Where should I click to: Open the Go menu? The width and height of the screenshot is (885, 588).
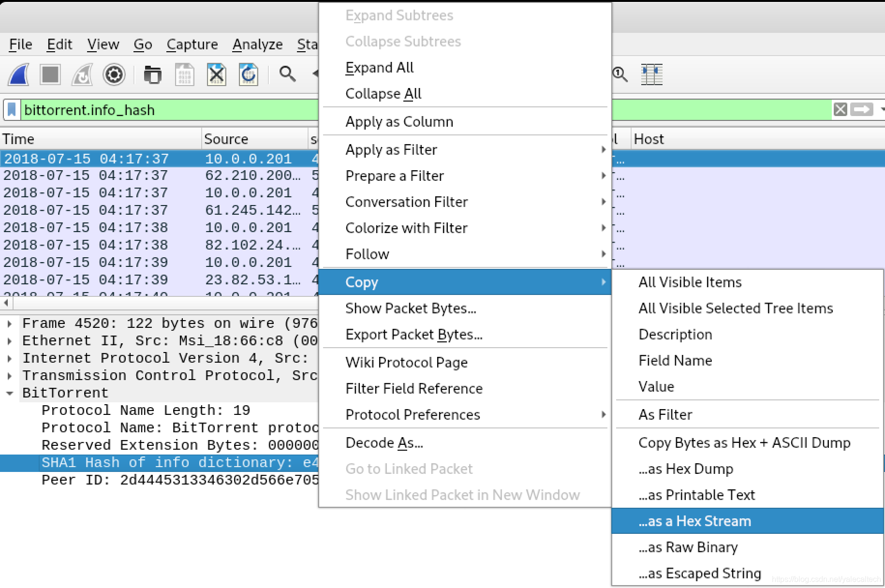[x=143, y=44]
